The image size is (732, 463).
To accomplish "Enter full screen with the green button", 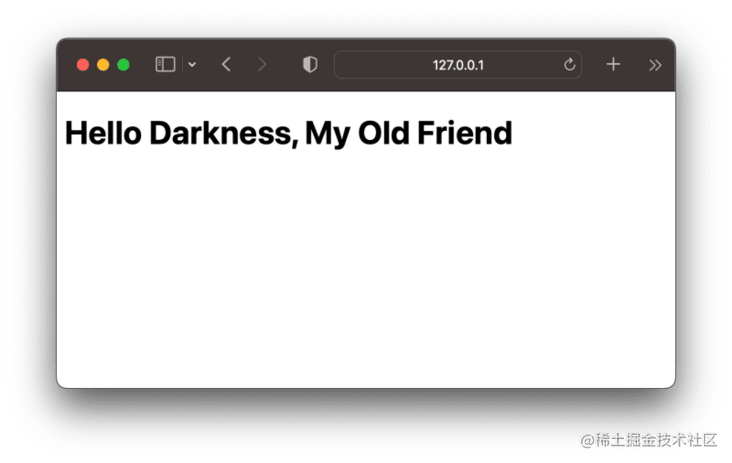I will [x=123, y=65].
